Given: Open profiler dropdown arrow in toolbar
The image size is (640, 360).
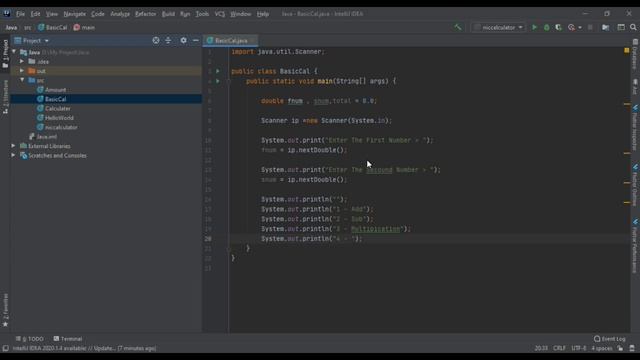Looking at the screenshot, I should tap(580, 27).
